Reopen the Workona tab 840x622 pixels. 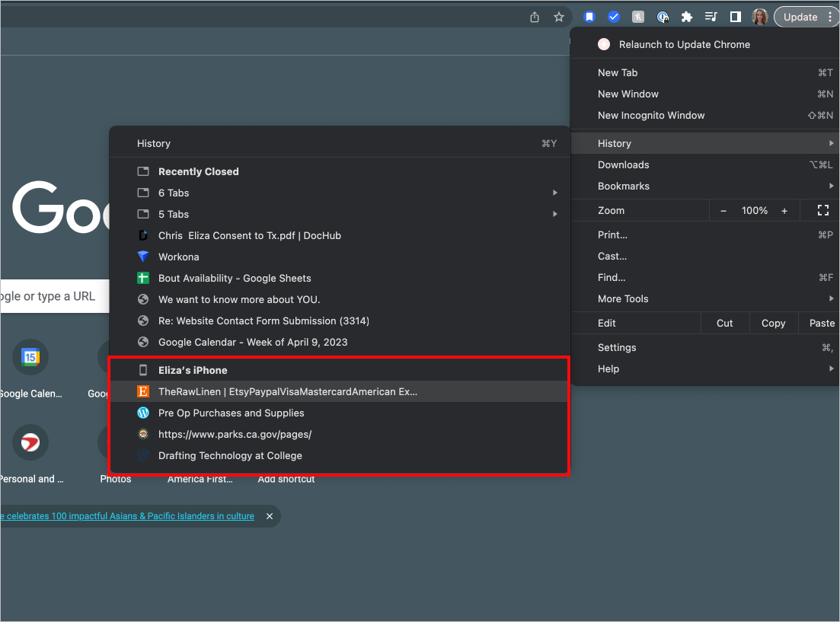tap(340, 257)
